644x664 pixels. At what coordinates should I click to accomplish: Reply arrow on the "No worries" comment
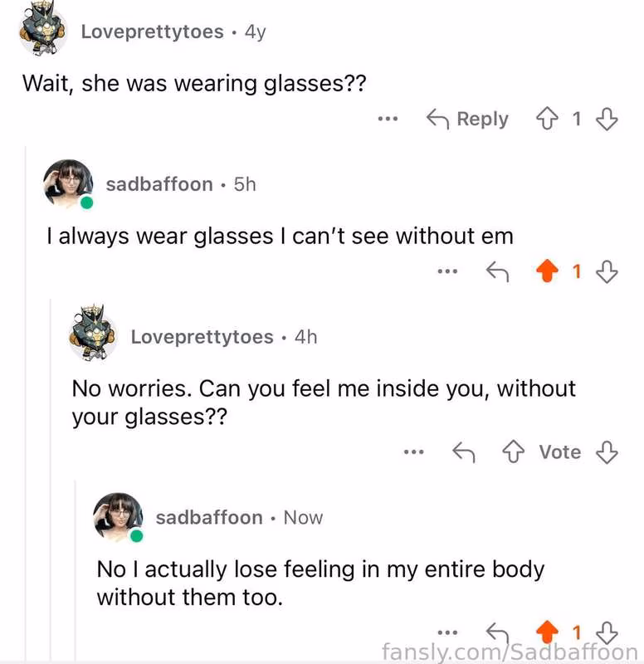(463, 452)
